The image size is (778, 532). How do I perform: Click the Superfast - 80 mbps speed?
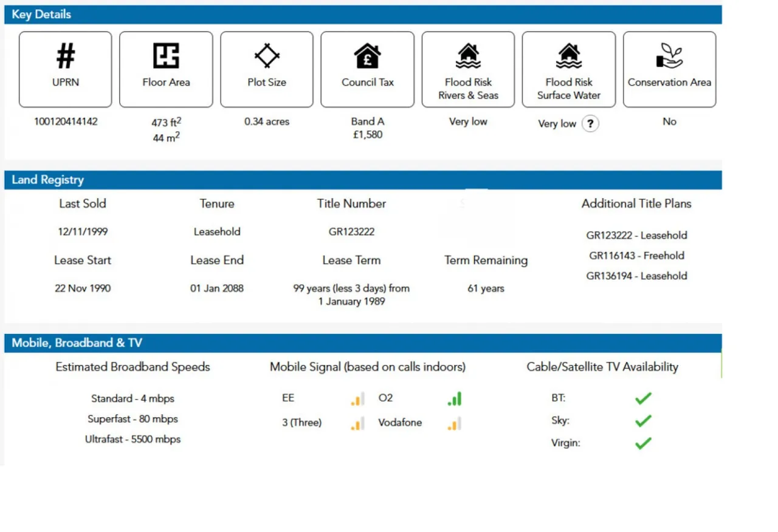[x=133, y=419]
